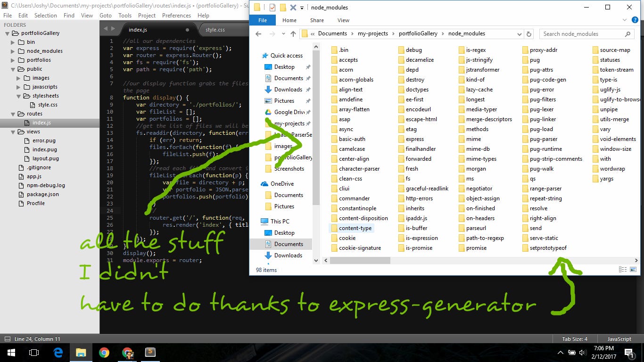Open Microsoft Edge from the taskbar
The width and height of the screenshot is (644, 362).
(58, 352)
